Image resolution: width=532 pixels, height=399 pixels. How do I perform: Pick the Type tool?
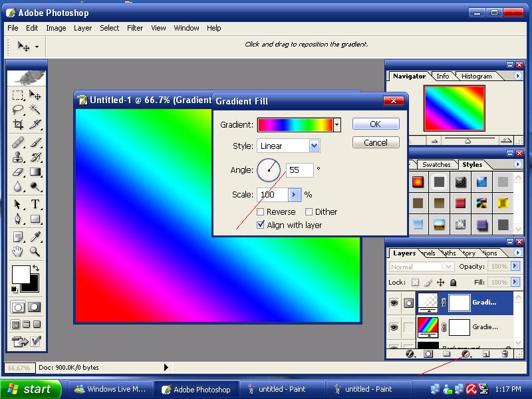[x=35, y=204]
